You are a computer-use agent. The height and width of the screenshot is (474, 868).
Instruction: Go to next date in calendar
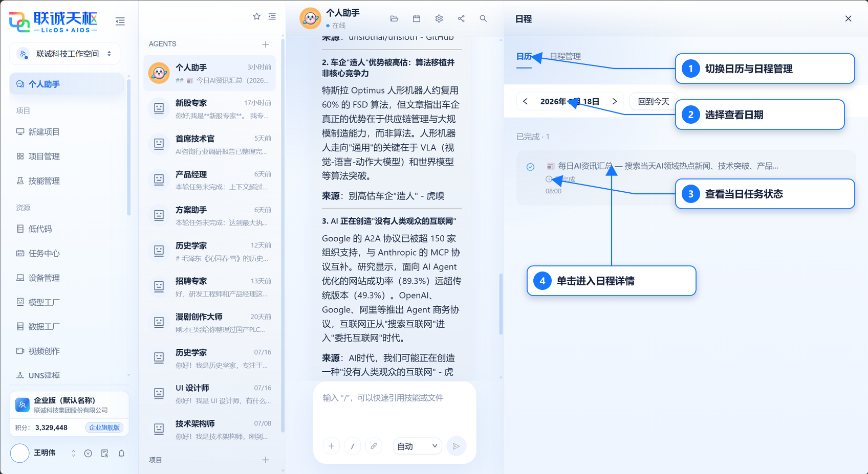615,101
